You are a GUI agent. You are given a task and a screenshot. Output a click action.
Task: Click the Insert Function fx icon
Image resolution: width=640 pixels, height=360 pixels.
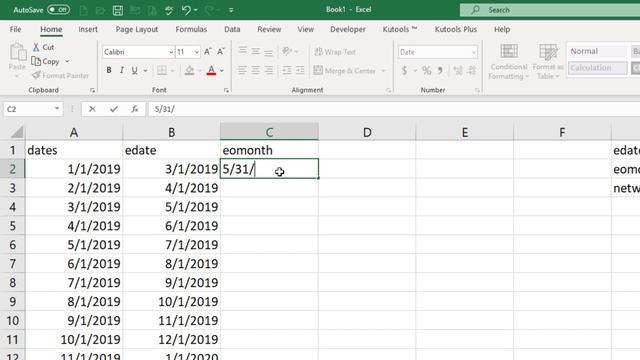tap(135, 109)
